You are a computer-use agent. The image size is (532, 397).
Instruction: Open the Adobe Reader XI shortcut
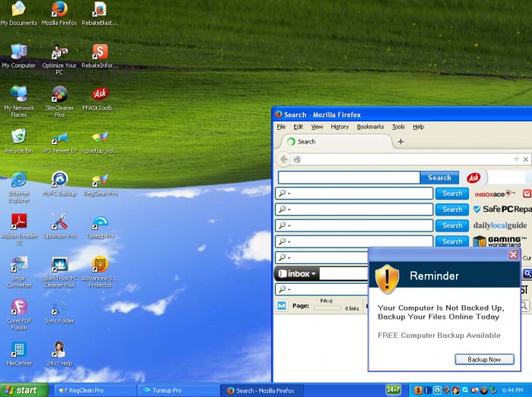19,229
